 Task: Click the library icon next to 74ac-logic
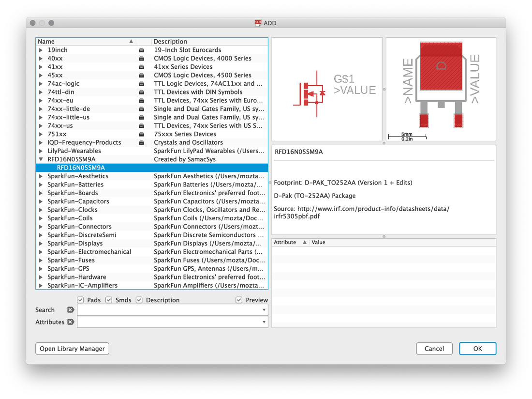pyautogui.click(x=141, y=84)
